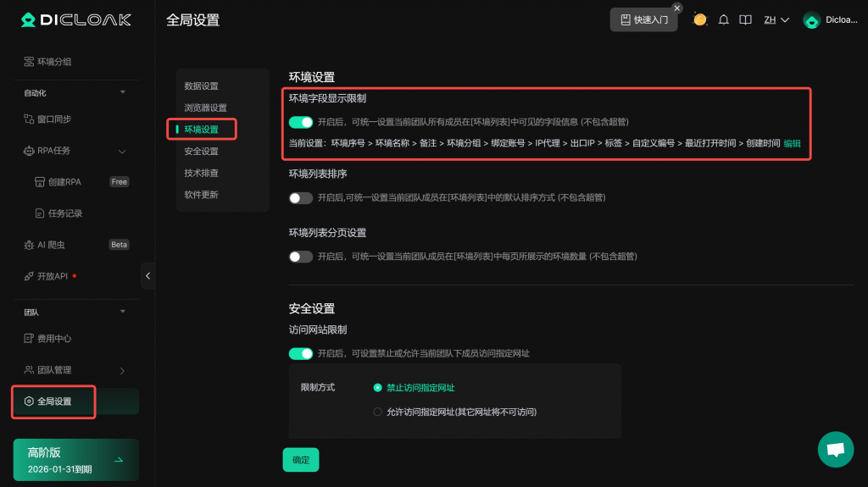Viewport: 868px width, 487px height.
Task: Enable the 环境列表排序 toggle
Action: tap(301, 198)
